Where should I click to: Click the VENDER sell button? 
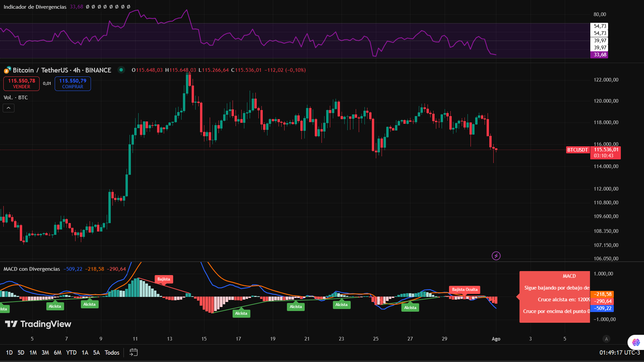pos(21,84)
